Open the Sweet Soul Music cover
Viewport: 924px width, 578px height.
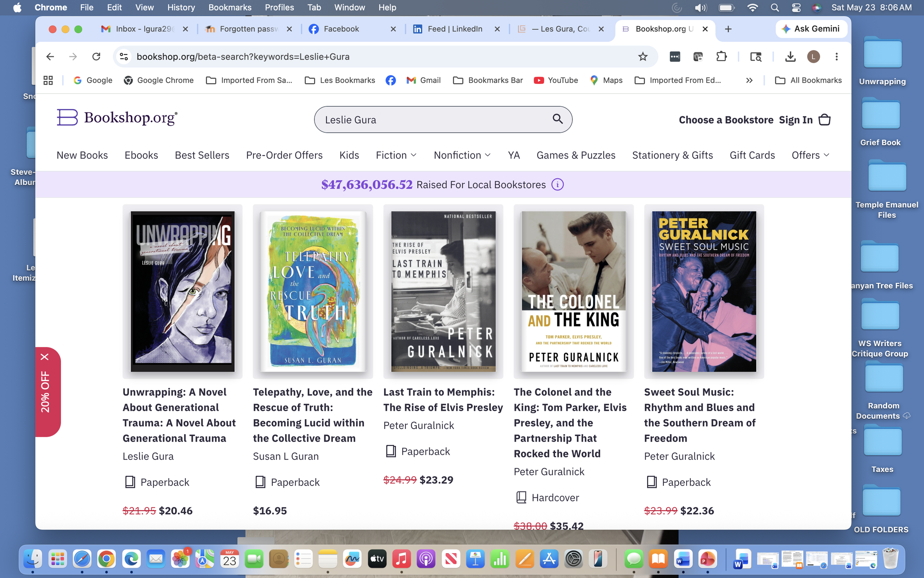[x=704, y=291]
